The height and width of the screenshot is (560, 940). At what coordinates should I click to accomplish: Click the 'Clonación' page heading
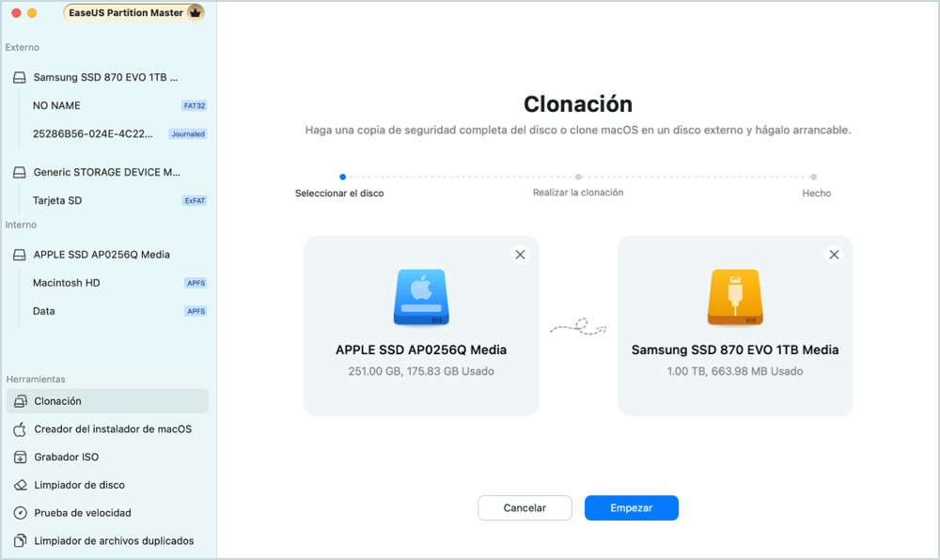(578, 103)
